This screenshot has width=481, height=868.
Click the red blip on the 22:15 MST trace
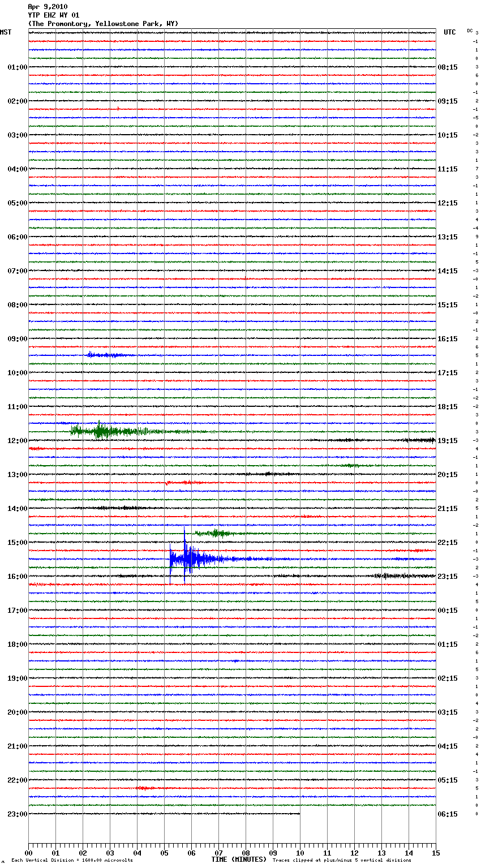(x=144, y=788)
